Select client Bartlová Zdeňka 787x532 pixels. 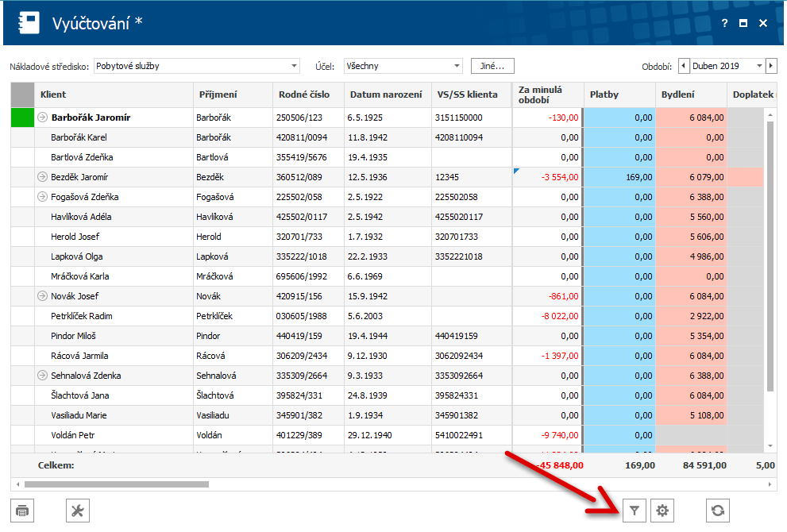[x=82, y=157]
